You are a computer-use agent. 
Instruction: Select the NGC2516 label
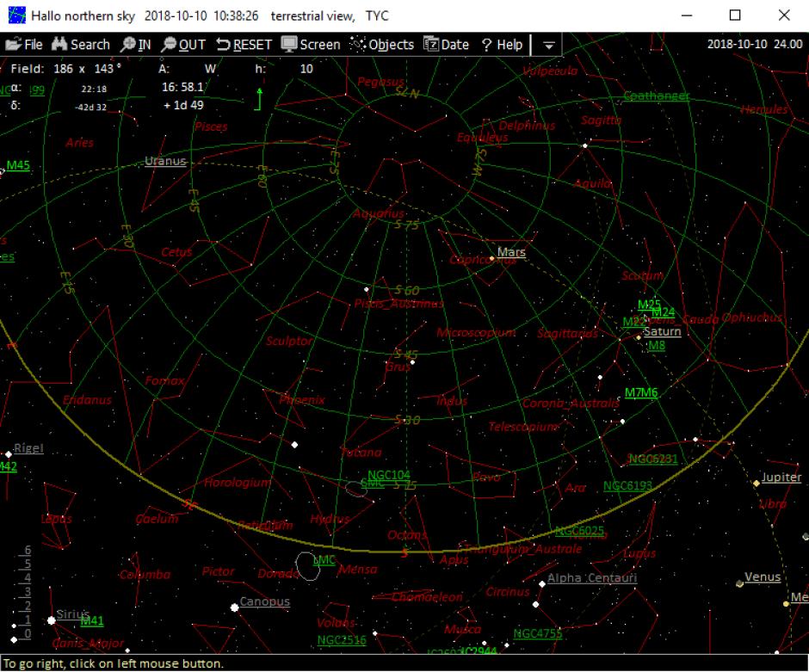(x=342, y=640)
